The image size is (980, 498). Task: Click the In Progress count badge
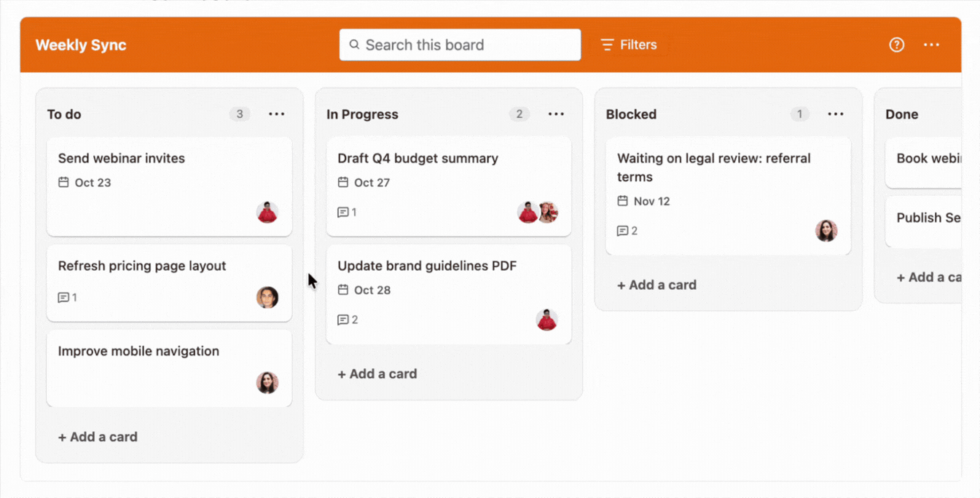(x=519, y=114)
